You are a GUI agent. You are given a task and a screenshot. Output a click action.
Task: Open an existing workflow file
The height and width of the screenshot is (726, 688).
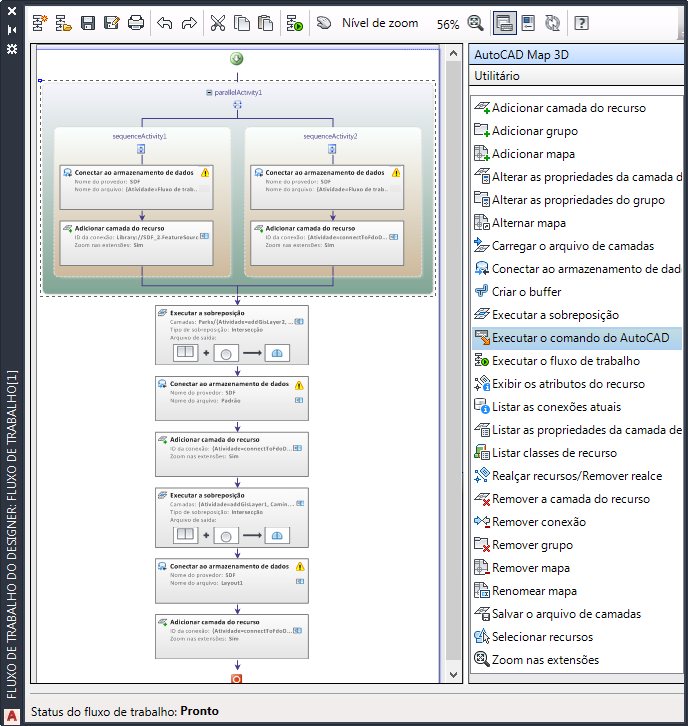point(63,23)
